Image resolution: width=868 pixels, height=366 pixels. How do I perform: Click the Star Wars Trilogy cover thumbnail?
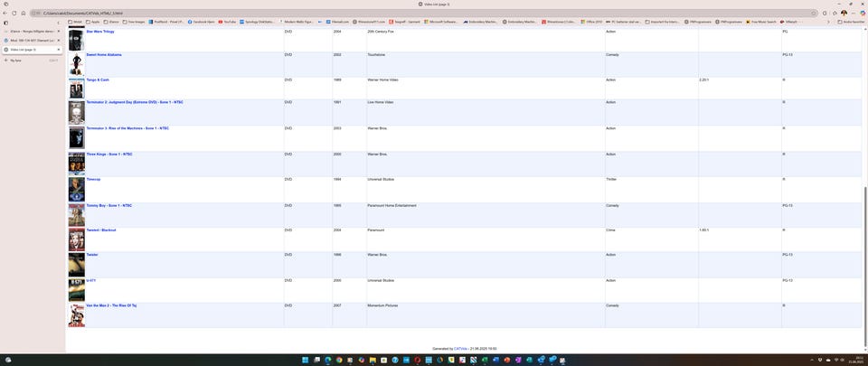coord(76,40)
